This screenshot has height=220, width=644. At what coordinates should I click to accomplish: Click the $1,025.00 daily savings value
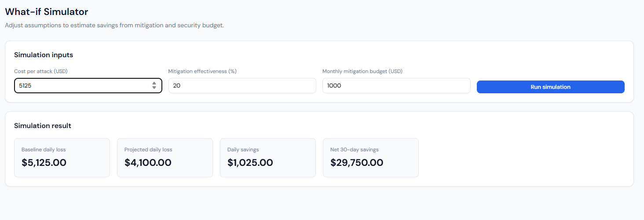(250, 163)
